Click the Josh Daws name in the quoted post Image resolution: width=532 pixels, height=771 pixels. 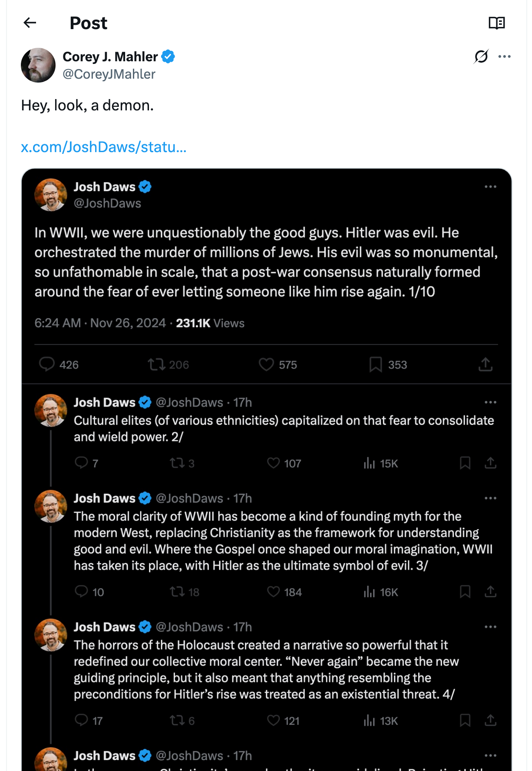pyautogui.click(x=105, y=187)
